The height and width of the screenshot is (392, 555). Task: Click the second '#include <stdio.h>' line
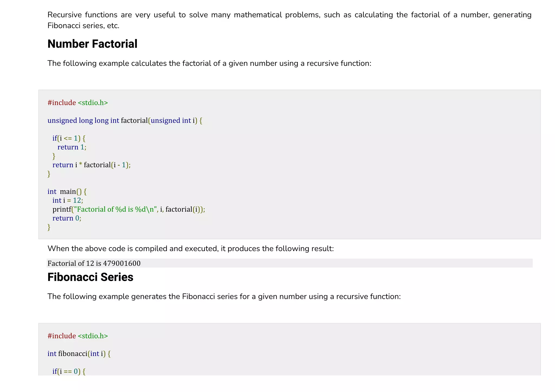(78, 336)
